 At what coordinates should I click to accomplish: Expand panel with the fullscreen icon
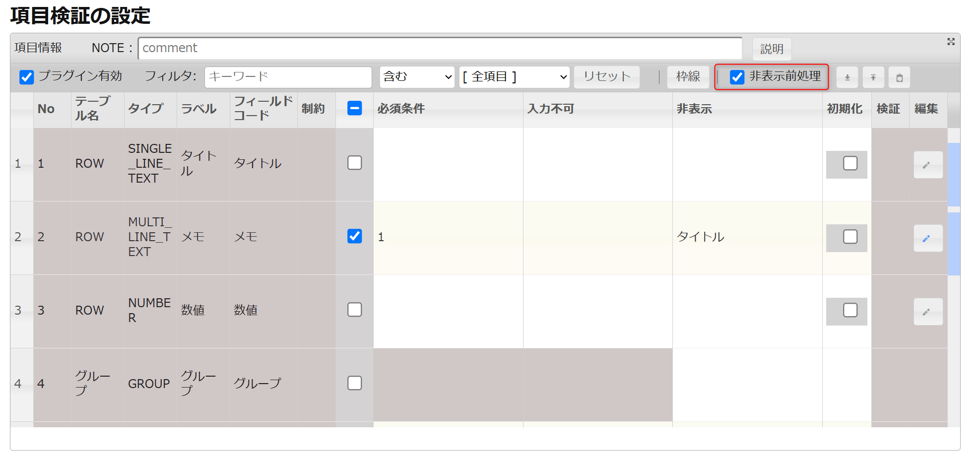(x=951, y=42)
